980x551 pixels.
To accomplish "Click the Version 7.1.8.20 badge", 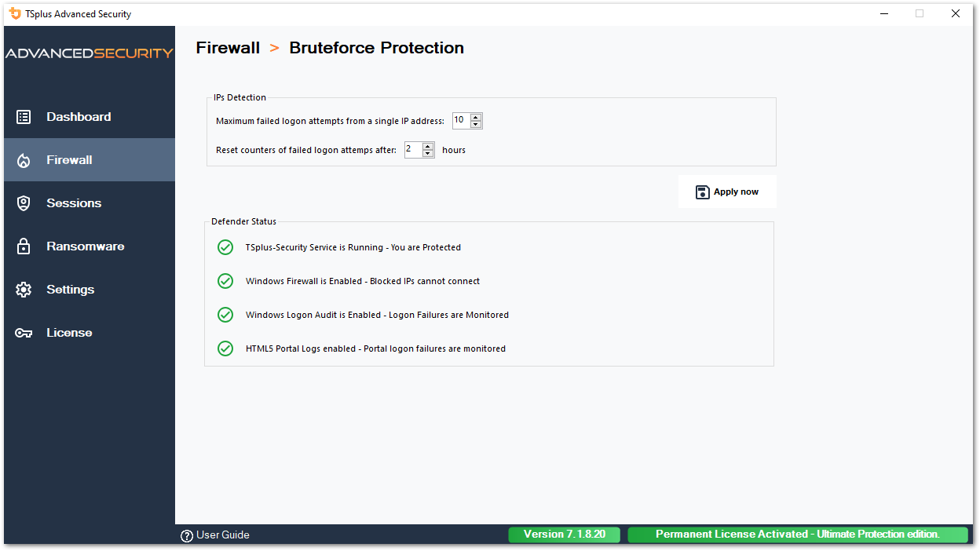I will [564, 535].
